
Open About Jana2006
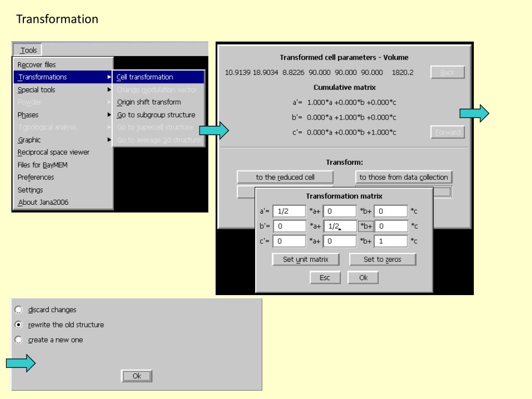point(43,202)
